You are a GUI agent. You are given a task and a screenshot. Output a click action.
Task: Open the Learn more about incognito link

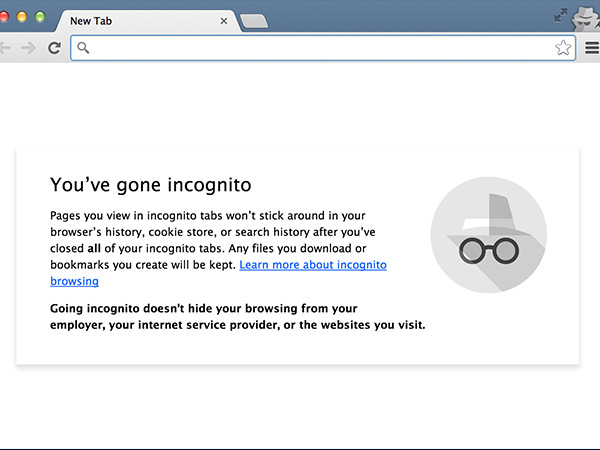[x=312, y=265]
